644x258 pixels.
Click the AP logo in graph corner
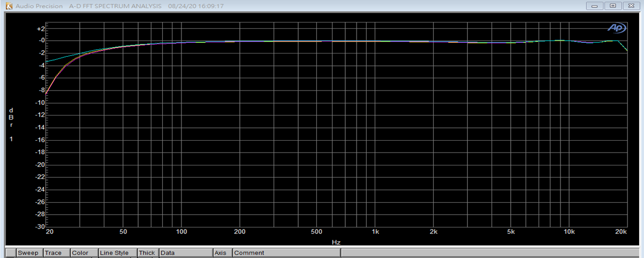616,28
